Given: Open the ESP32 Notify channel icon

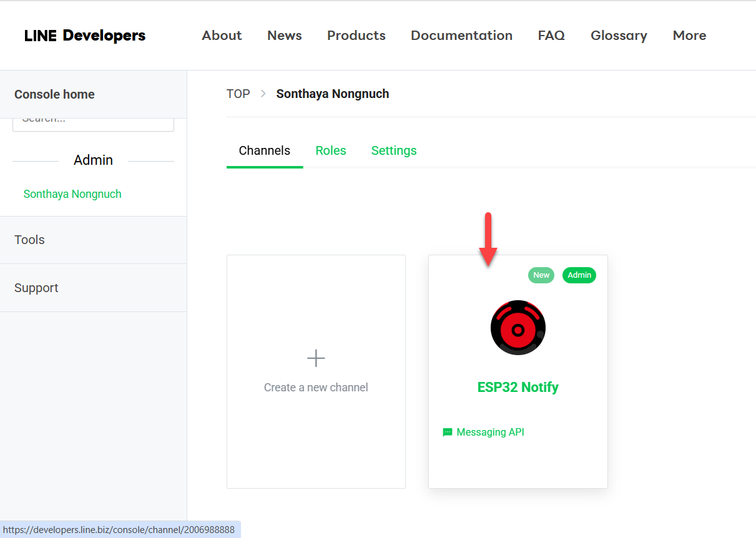Looking at the screenshot, I should point(518,328).
